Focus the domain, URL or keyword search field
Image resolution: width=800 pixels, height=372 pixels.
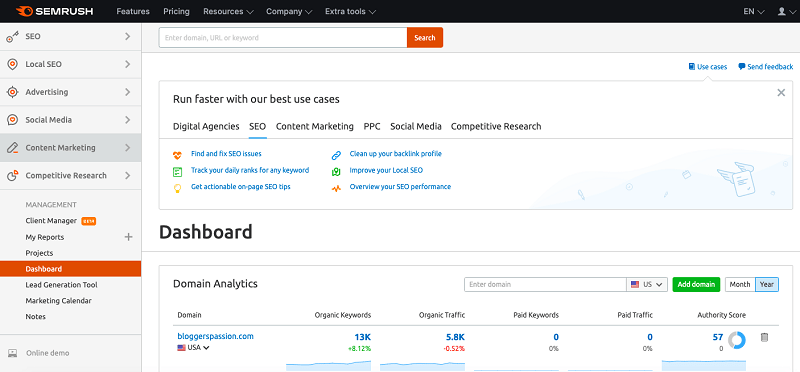point(283,38)
